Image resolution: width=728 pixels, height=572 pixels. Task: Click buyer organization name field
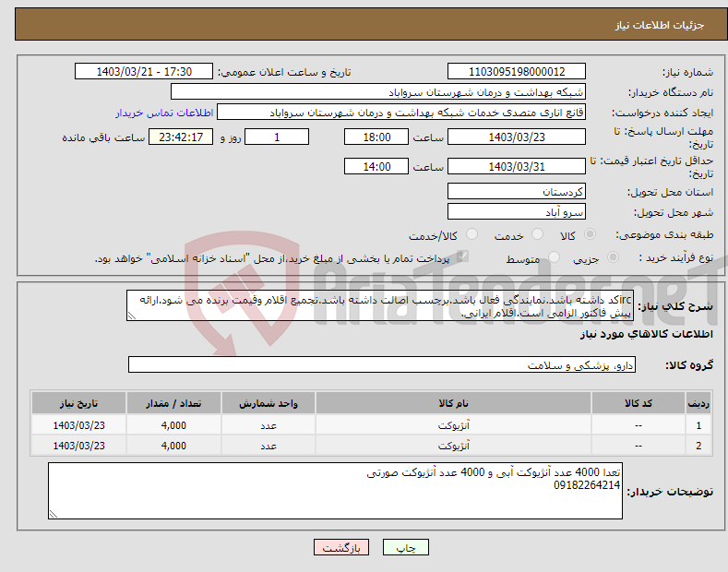(378, 92)
